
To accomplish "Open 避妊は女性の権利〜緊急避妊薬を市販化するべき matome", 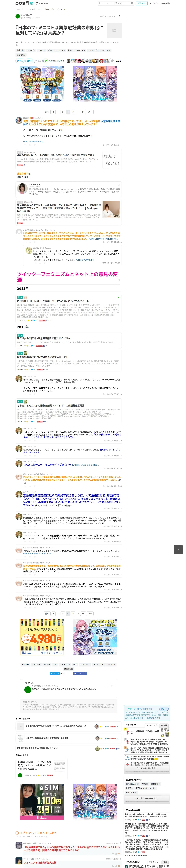I will tap(69, 340).
